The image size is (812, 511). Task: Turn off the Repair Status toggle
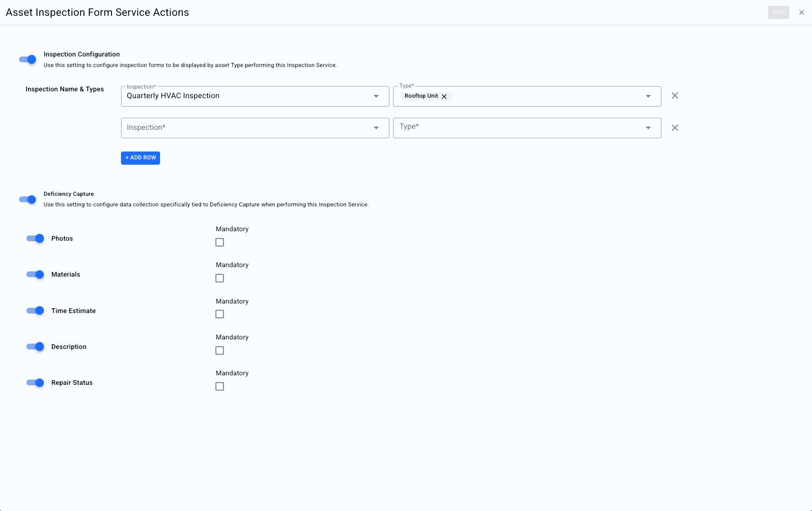click(35, 383)
